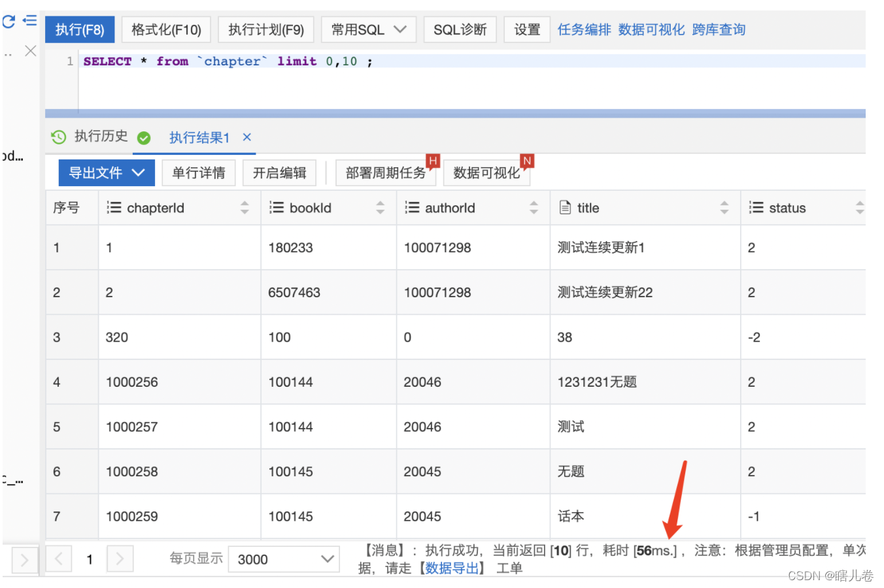884x588 pixels.
Task: Click the bookId column list icon
Action: pyautogui.click(x=277, y=208)
